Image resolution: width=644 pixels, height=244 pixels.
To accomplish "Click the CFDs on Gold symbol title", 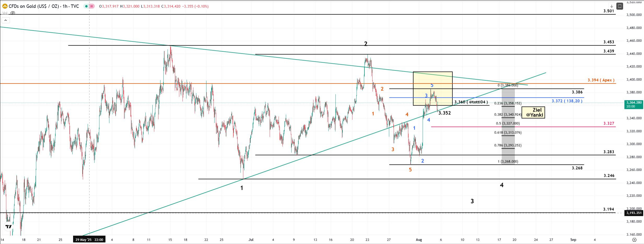I will point(44,6).
